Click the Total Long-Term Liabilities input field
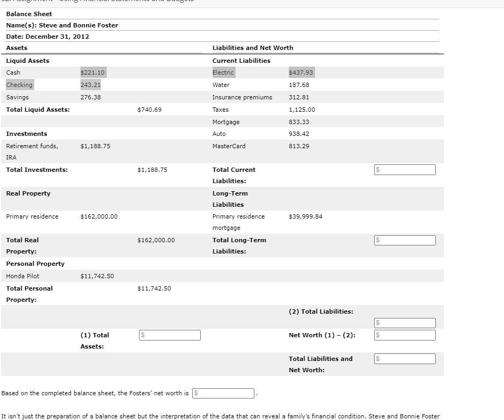The image size is (504, 420). (405, 240)
